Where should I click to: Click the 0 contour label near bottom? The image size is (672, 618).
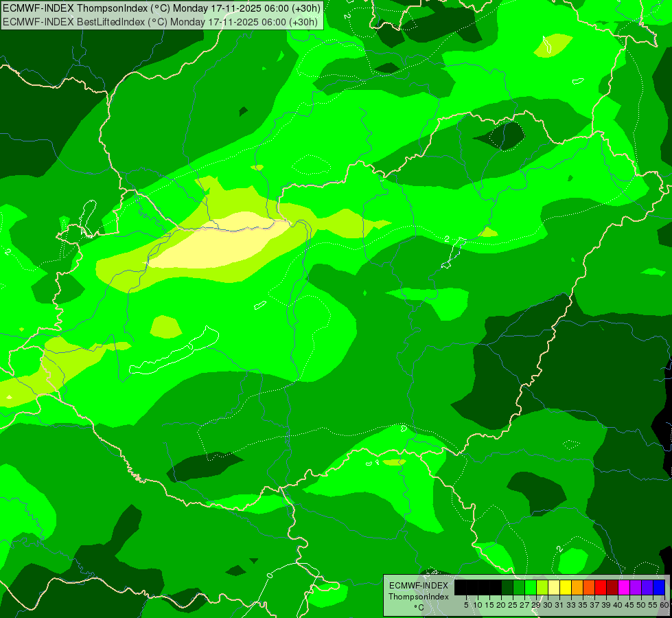pos(269,575)
